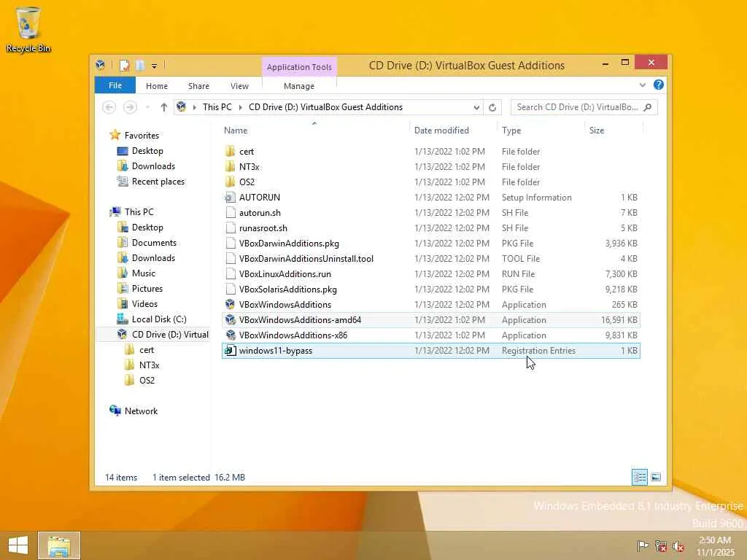Open the address bar history dropdown
Image resolution: width=747 pixels, height=560 pixels.
476,108
